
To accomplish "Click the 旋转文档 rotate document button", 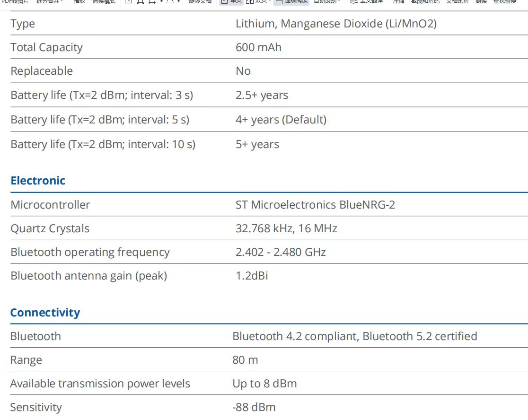I will pyautogui.click(x=200, y=1).
